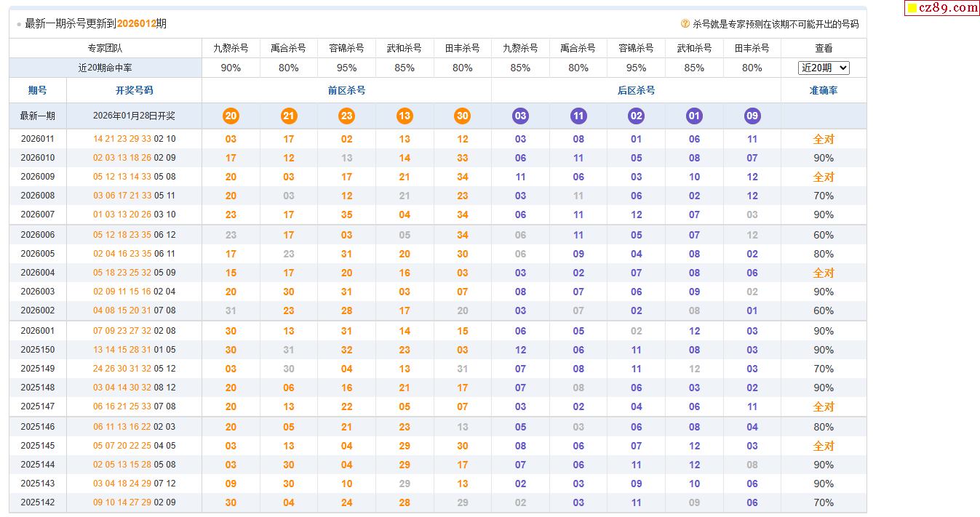This screenshot has width=980, height=517.
Task: Click the first 九黎杀号 expert header
Action: pyautogui.click(x=231, y=48)
